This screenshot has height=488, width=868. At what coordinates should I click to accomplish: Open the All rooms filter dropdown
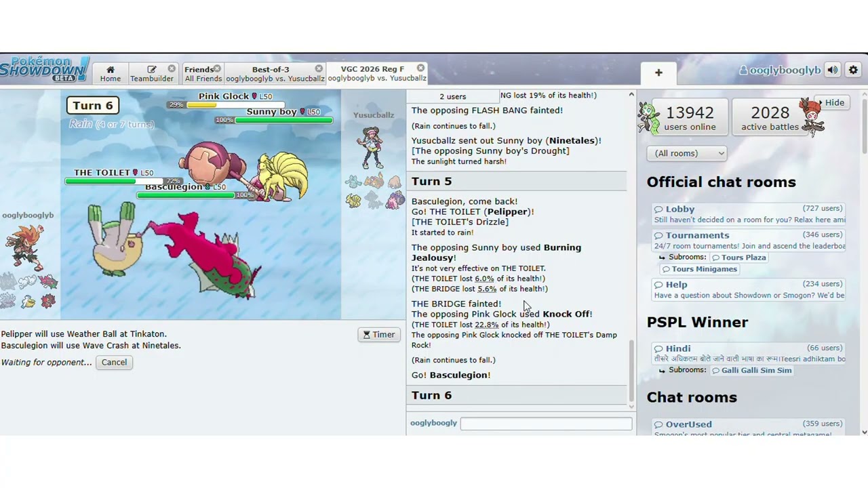click(x=686, y=153)
